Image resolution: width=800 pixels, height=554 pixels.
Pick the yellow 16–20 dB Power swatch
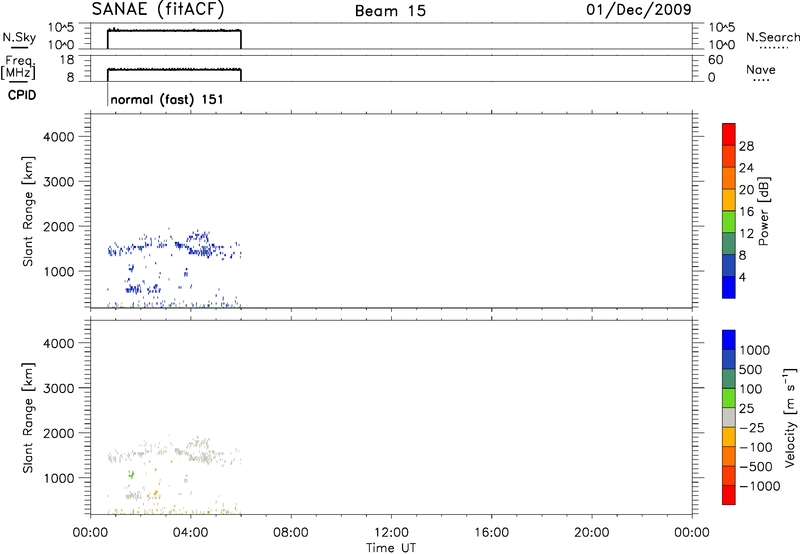pyautogui.click(x=729, y=199)
